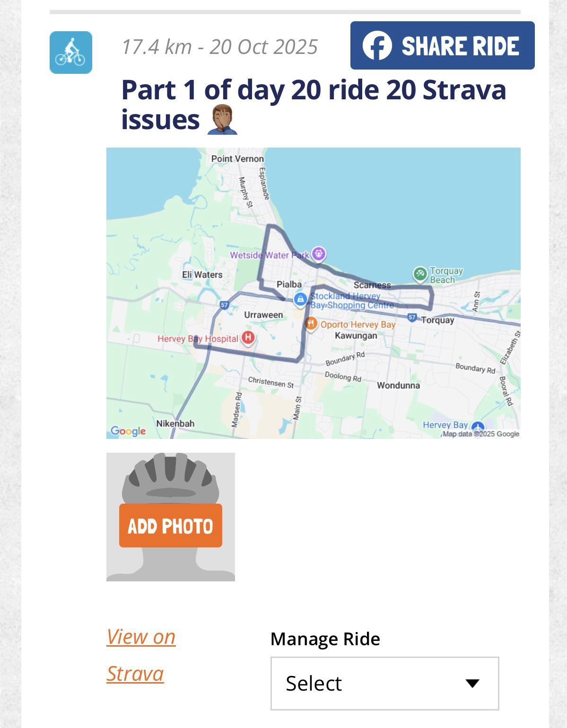Click the Map data 2025 Google attribution
The height and width of the screenshot is (728, 567).
[x=480, y=434]
